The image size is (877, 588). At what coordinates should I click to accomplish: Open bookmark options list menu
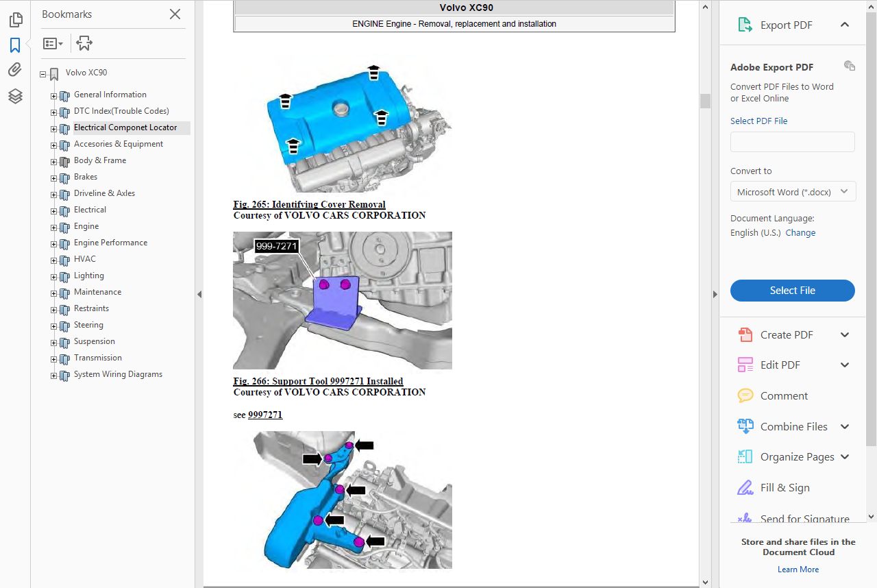[53, 44]
